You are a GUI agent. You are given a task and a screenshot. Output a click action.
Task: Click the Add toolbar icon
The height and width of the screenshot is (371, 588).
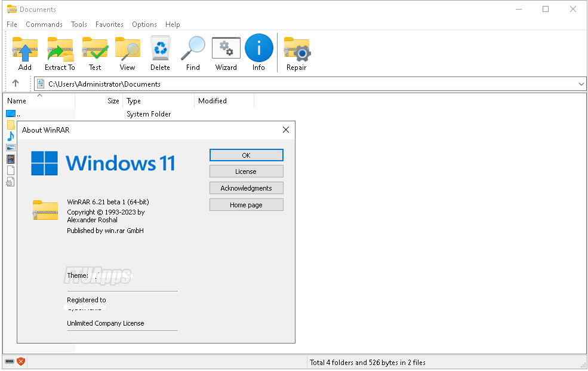24,49
